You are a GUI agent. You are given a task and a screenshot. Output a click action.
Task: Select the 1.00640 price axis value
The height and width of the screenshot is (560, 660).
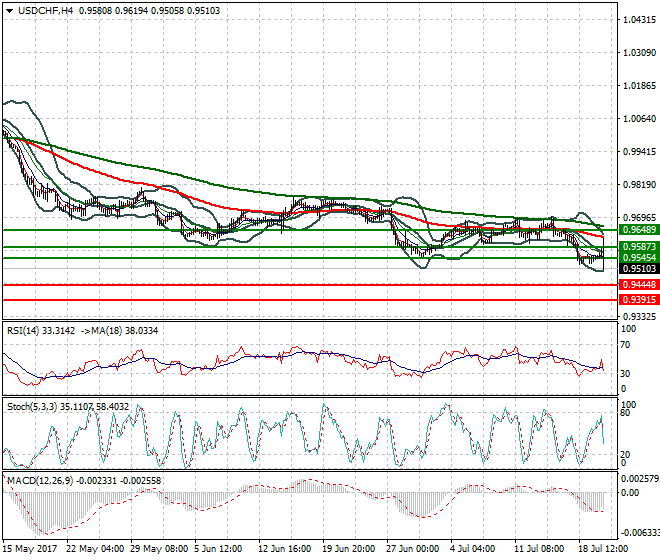click(639, 119)
